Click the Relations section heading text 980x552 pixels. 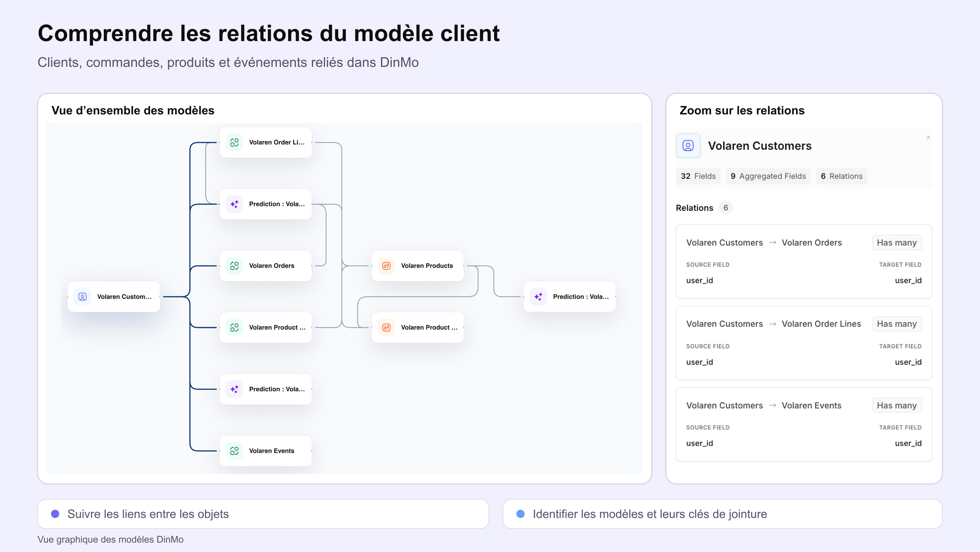pos(694,208)
